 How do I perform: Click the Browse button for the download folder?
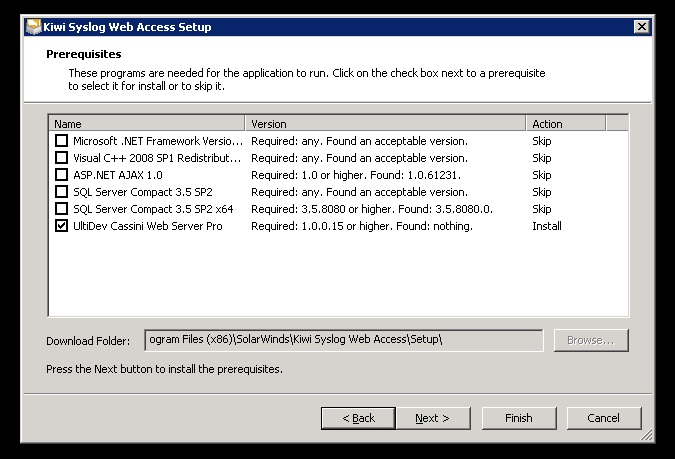pyautogui.click(x=591, y=340)
